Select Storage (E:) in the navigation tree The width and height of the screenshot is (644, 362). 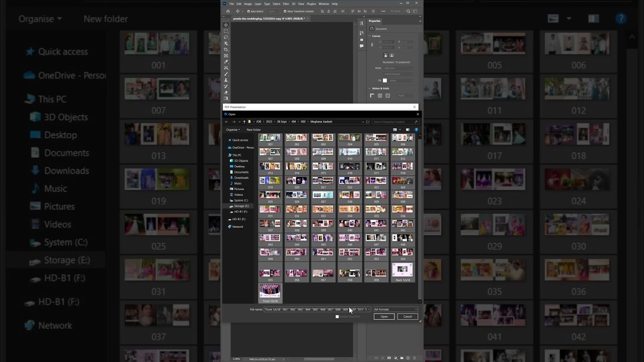pos(241,206)
